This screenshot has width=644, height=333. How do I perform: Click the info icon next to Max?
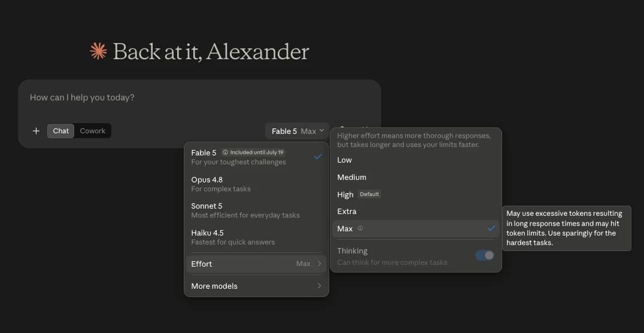(360, 228)
